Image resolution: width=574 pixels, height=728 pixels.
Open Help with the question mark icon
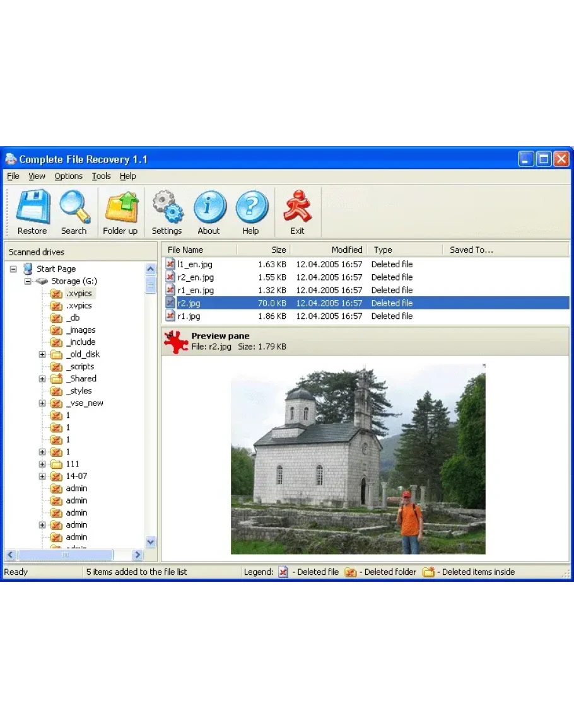tap(250, 207)
